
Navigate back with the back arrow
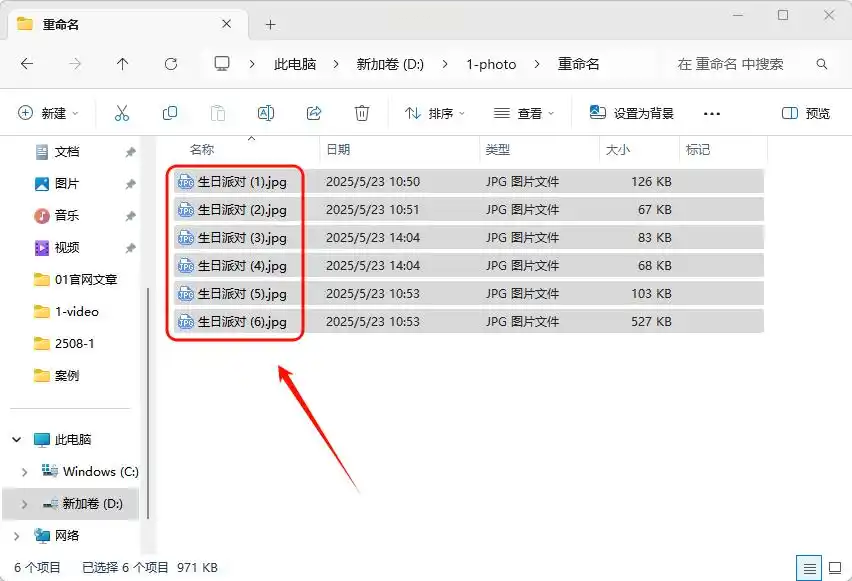point(27,64)
